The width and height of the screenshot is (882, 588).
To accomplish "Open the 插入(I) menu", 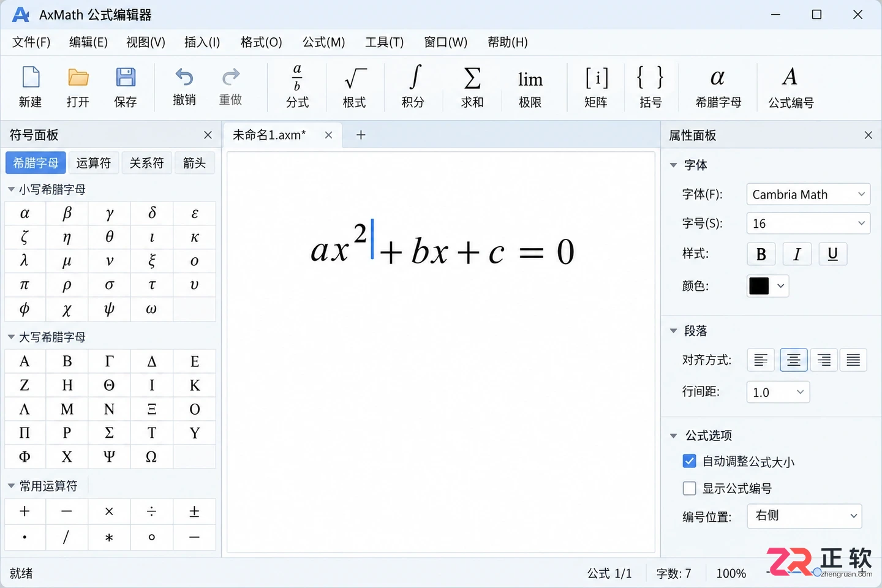I will [x=202, y=42].
